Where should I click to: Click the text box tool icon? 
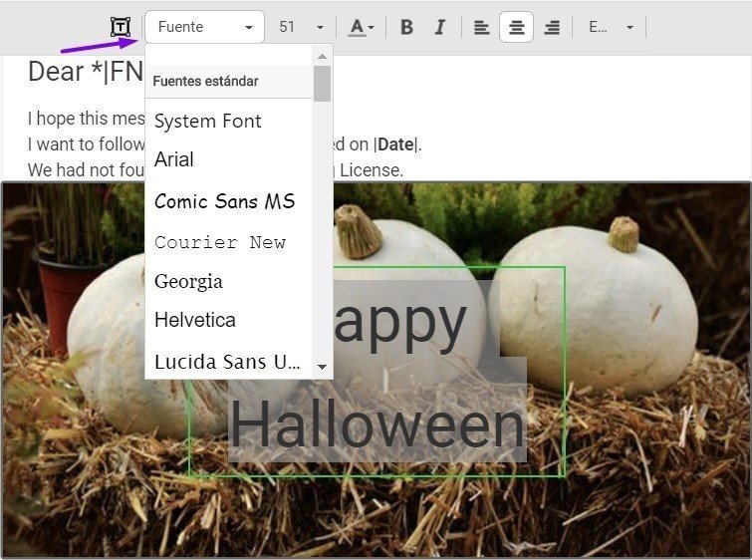121,27
